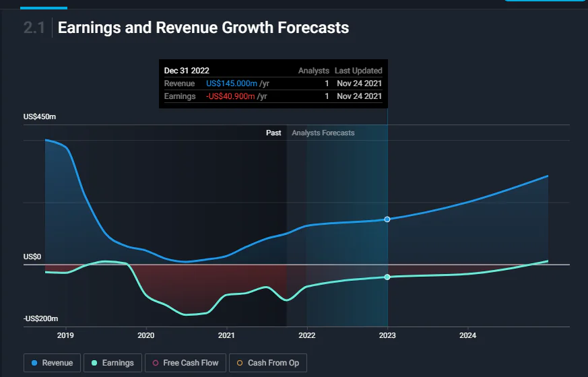The height and width of the screenshot is (377, 588).
Task: Click the Analysts Forecasts region label
Action: click(323, 133)
